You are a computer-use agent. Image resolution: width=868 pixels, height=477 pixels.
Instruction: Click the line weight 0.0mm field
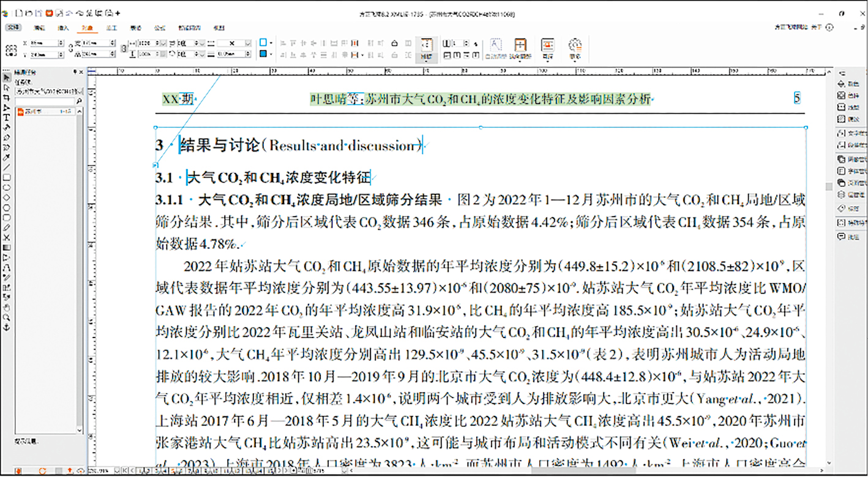click(234, 54)
